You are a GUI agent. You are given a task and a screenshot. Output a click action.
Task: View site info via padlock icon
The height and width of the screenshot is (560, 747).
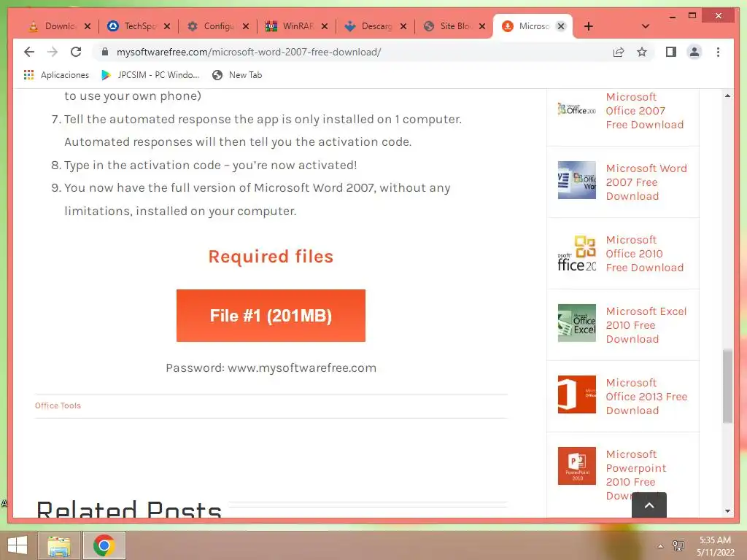(x=105, y=52)
